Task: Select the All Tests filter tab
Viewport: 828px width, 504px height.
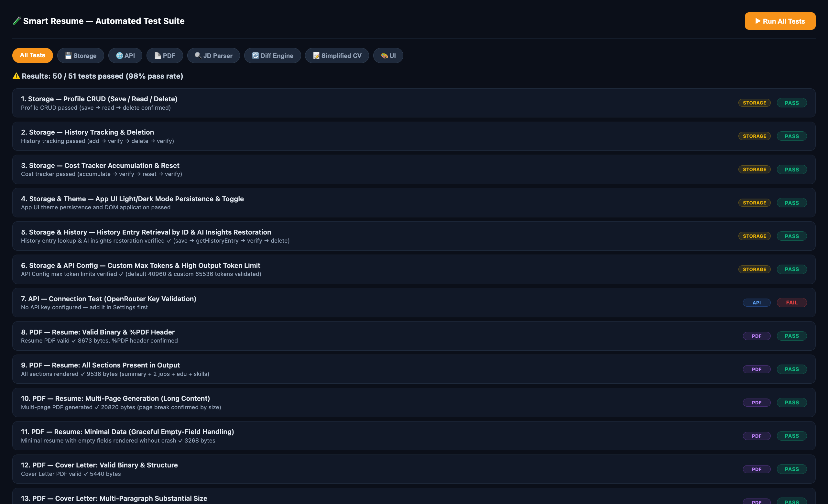Action: [x=33, y=55]
